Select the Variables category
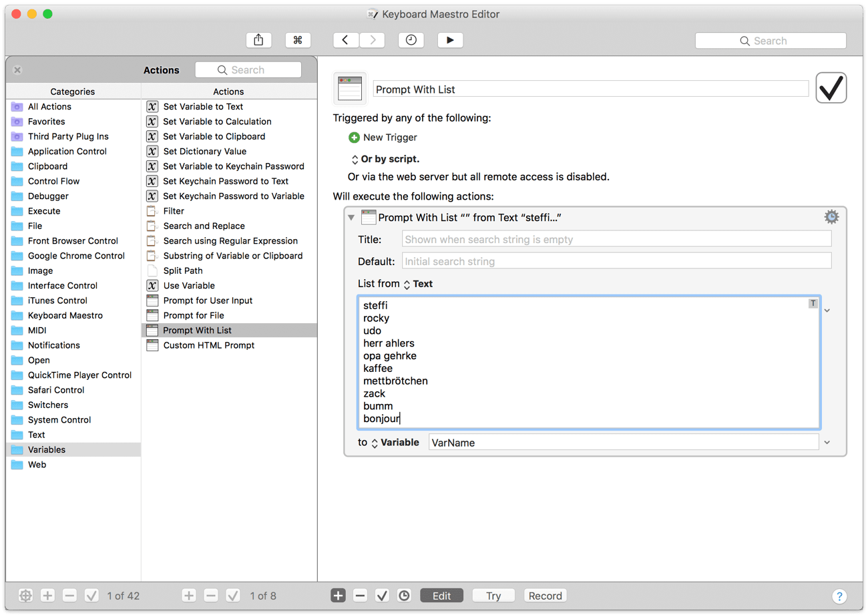 point(73,449)
